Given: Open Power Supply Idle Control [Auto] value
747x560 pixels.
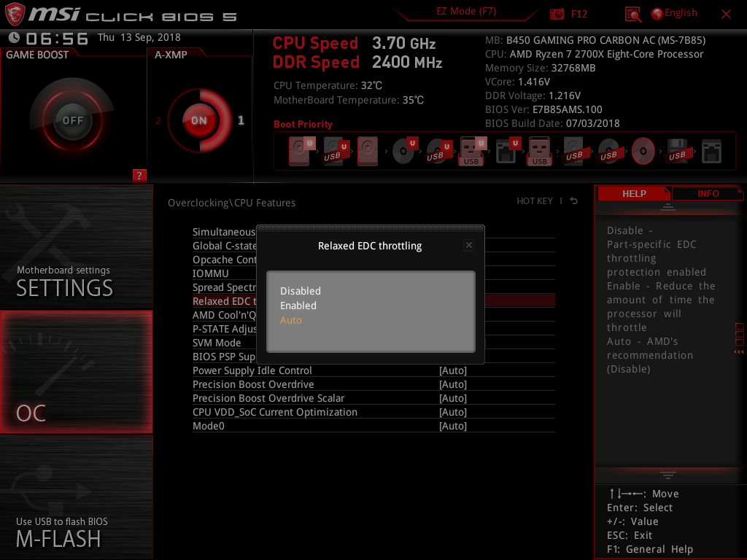Looking at the screenshot, I should (x=452, y=370).
